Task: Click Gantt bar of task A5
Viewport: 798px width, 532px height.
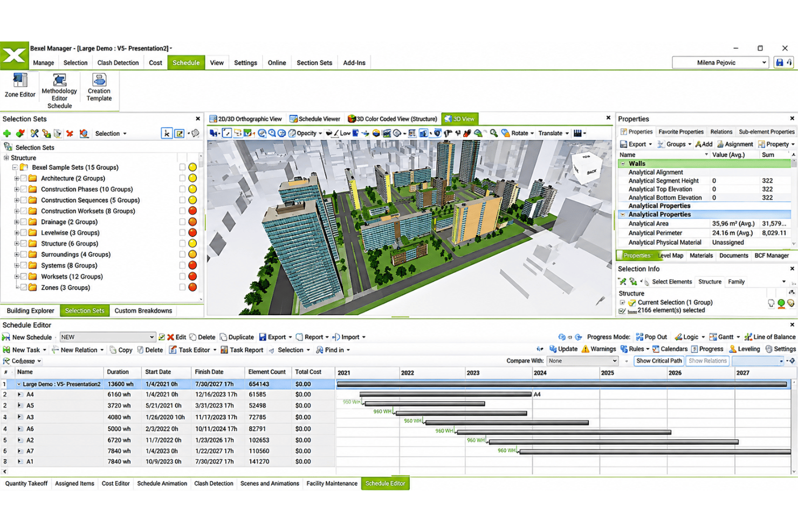Action: (425, 403)
